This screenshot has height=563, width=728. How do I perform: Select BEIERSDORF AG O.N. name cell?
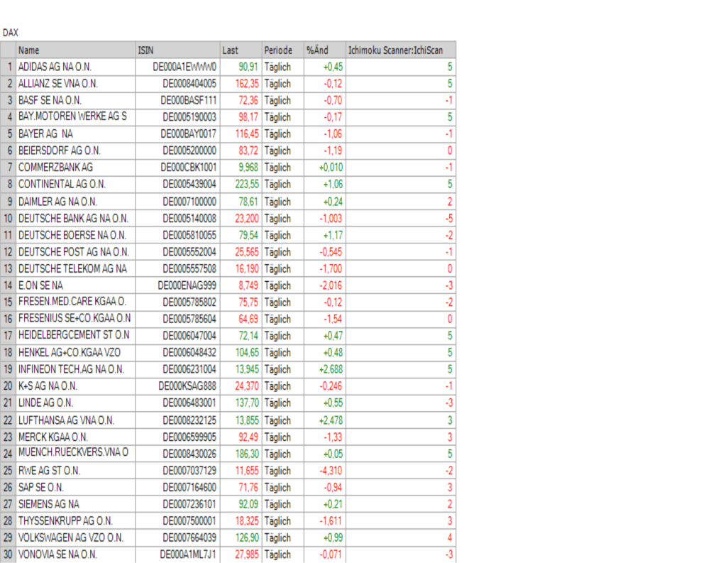(76, 151)
